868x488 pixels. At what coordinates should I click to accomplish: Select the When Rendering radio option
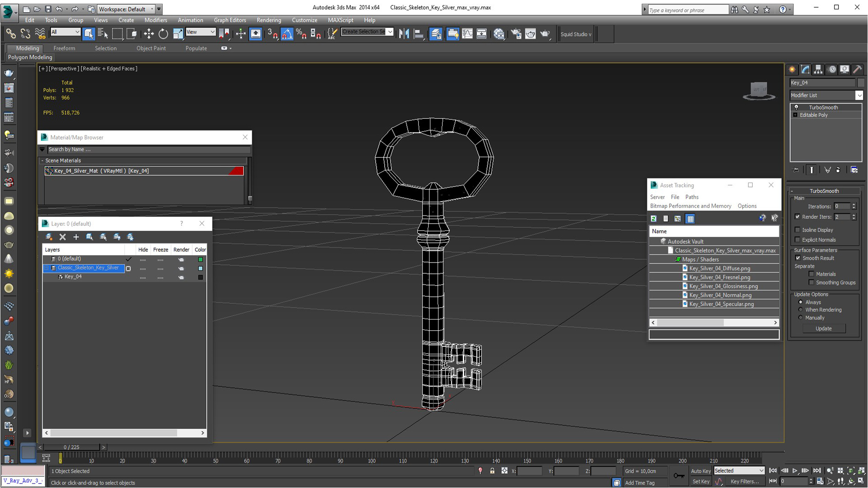pyautogui.click(x=801, y=310)
